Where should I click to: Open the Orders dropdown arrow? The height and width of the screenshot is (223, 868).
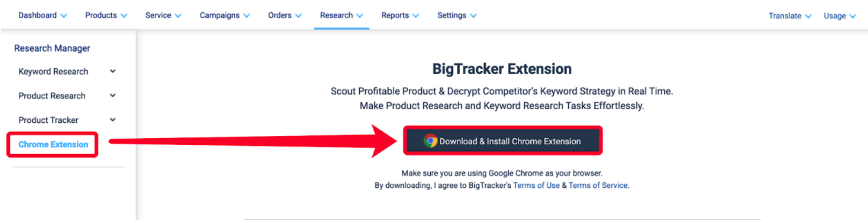(298, 15)
